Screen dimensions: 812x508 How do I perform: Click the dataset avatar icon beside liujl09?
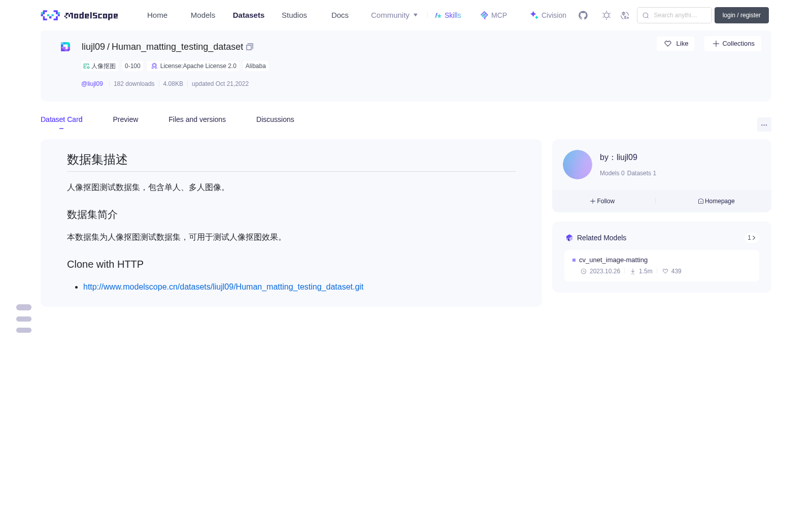click(65, 47)
